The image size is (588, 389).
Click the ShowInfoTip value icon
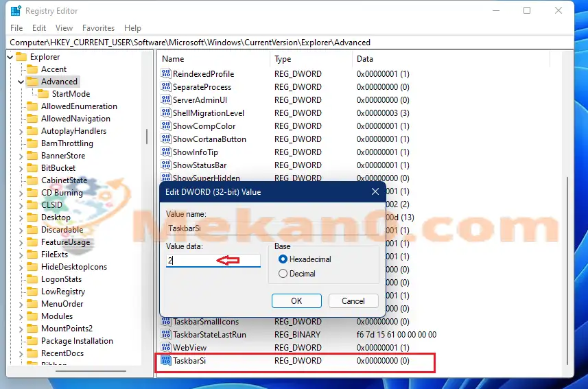pos(166,152)
